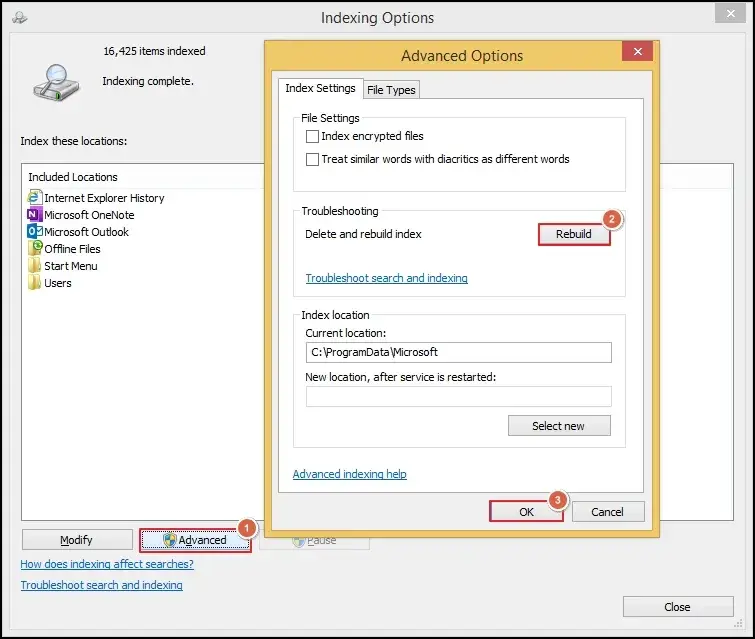Image resolution: width=755 pixels, height=639 pixels.
Task: Click the Internet Explorer History icon
Action: (x=35, y=197)
